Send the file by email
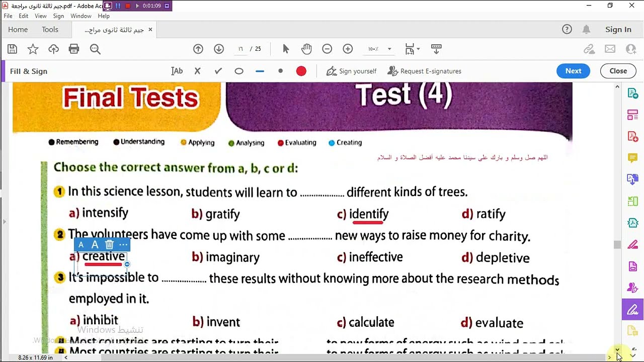Screen dimensions: 644x362 tap(610, 49)
